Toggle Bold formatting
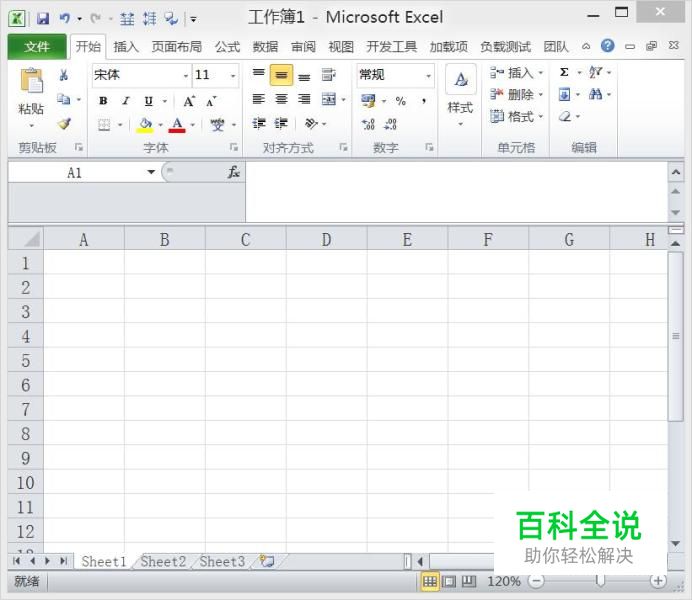 pyautogui.click(x=103, y=101)
